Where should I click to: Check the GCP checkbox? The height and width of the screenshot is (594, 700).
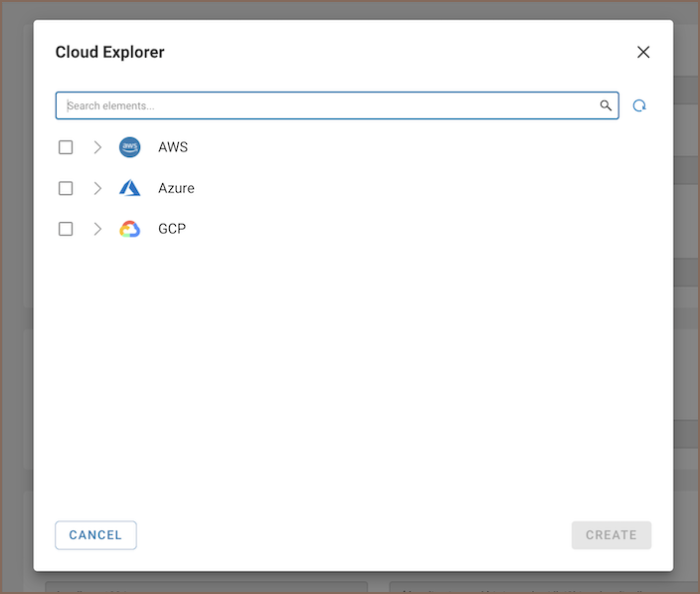point(66,229)
